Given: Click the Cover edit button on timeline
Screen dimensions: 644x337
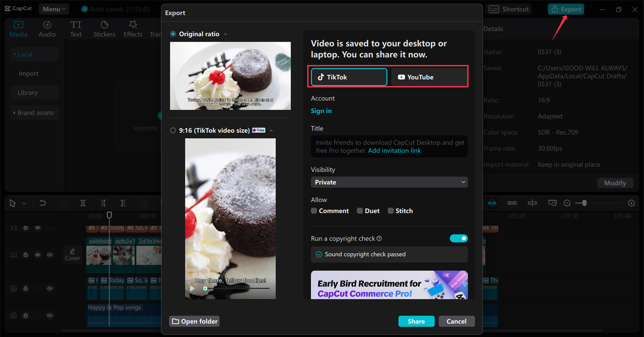Looking at the screenshot, I should (72, 255).
